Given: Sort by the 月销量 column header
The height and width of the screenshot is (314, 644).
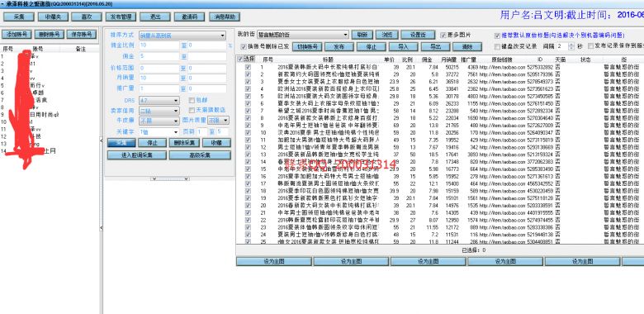Looking at the screenshot, I should click(x=448, y=59).
